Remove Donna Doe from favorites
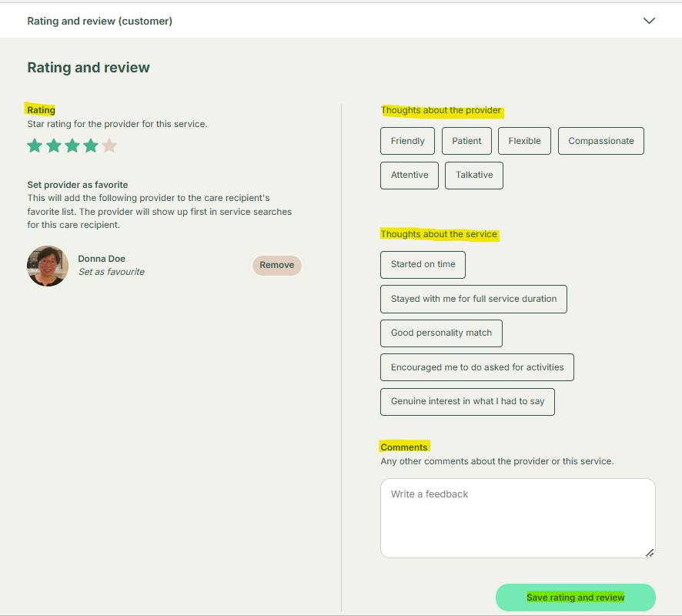This screenshot has height=616, width=682. (x=276, y=265)
